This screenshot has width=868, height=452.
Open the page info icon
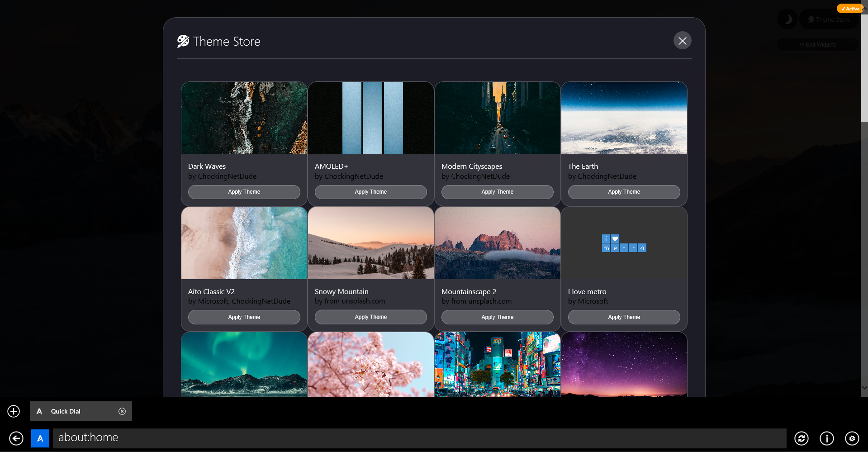point(826,438)
